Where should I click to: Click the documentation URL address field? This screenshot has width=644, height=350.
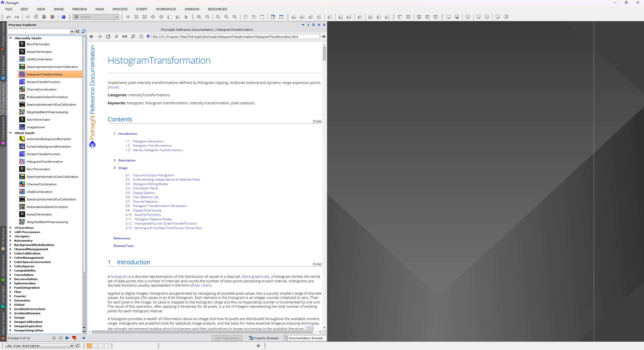click(x=235, y=36)
